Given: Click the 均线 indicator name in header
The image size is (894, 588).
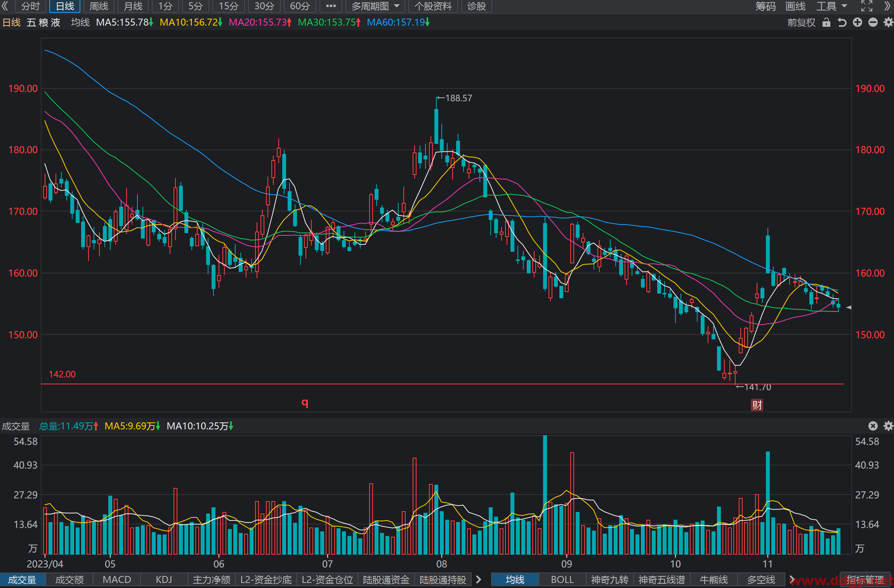Looking at the screenshot, I should tap(80, 22).
